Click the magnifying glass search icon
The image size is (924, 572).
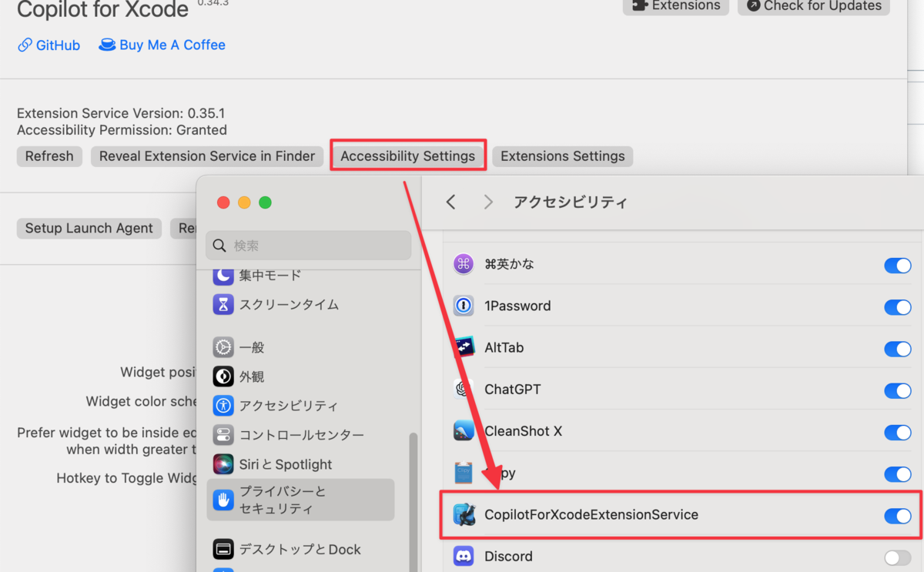pyautogui.click(x=219, y=246)
